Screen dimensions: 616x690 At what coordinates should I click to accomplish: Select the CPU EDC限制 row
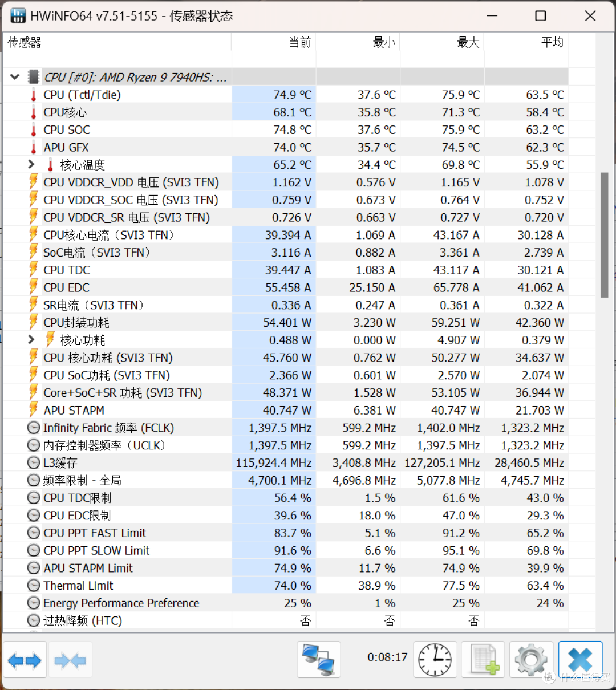tap(286, 516)
